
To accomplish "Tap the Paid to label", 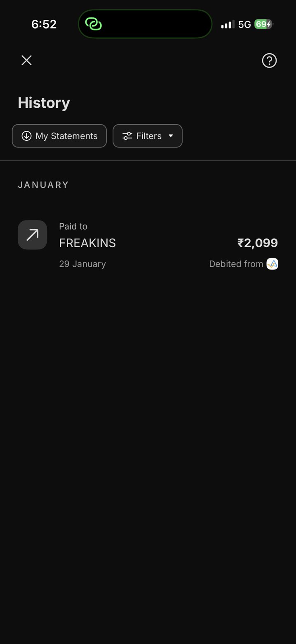I will [73, 226].
